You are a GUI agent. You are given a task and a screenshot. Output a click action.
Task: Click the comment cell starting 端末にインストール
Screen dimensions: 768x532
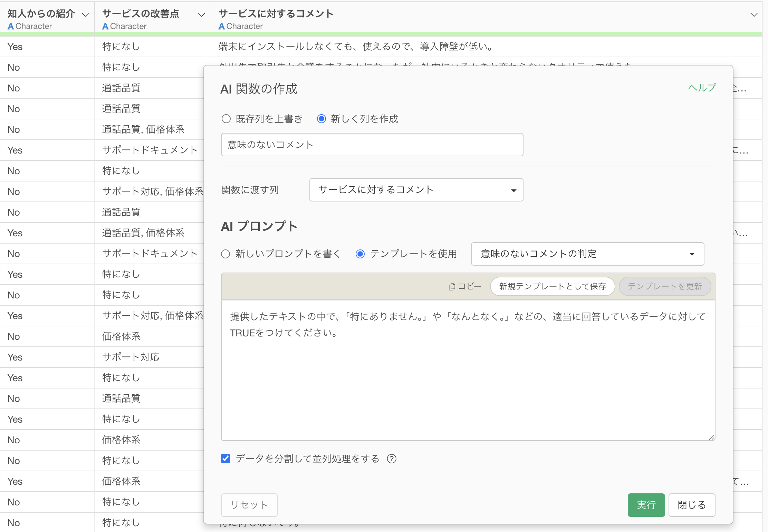coord(486,47)
